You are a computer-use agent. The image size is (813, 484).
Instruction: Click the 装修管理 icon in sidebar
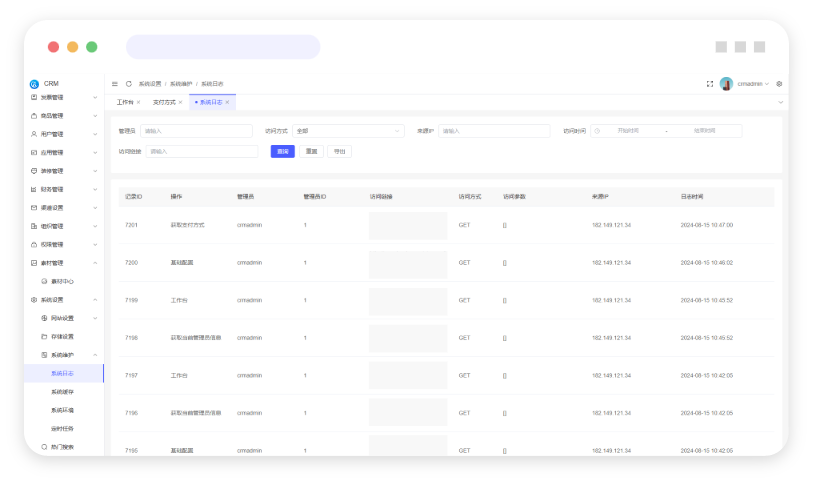[34, 171]
